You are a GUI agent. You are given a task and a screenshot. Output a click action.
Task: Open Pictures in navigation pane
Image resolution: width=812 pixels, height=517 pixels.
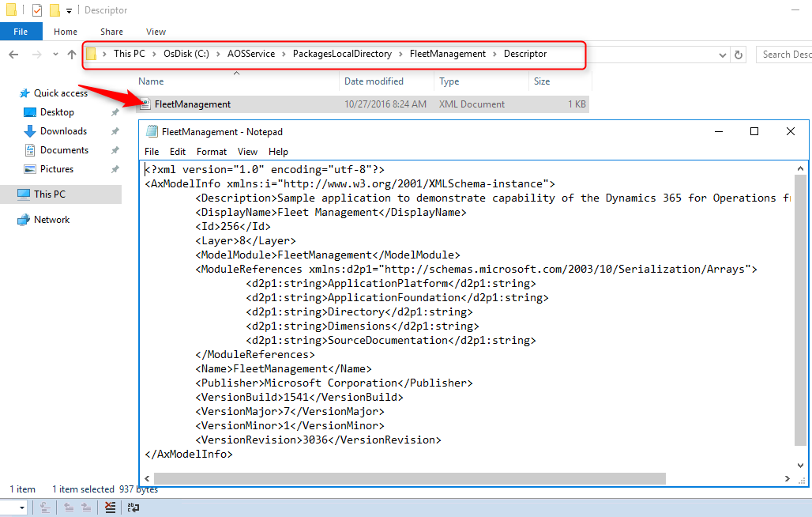point(57,169)
